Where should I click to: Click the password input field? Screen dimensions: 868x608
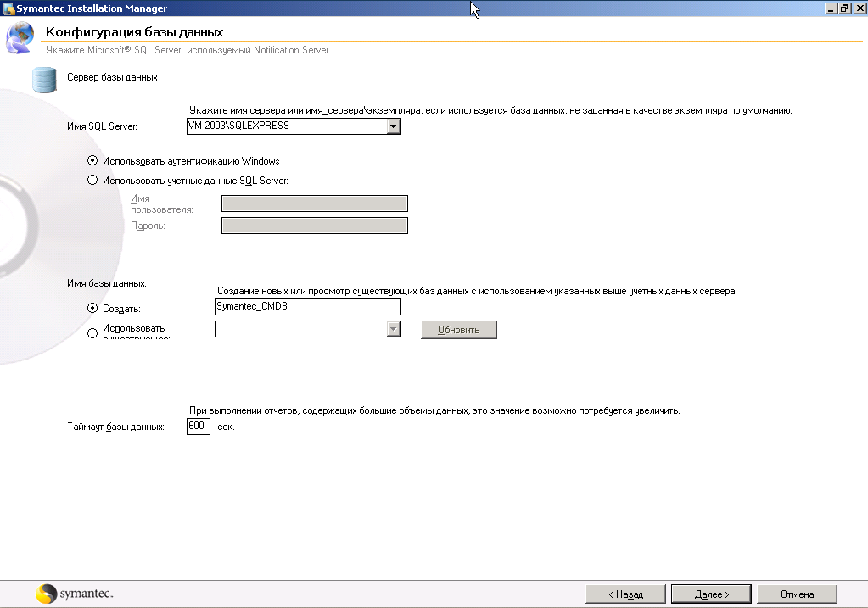(315, 226)
